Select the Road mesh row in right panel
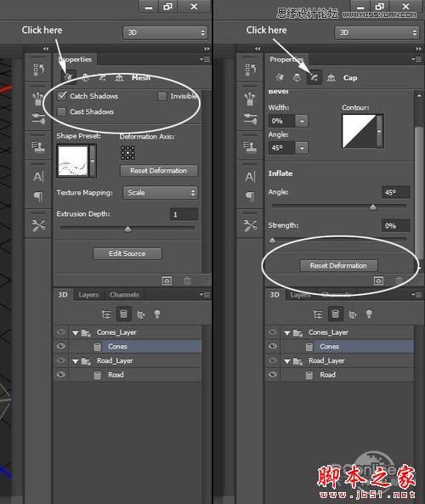 (340, 375)
